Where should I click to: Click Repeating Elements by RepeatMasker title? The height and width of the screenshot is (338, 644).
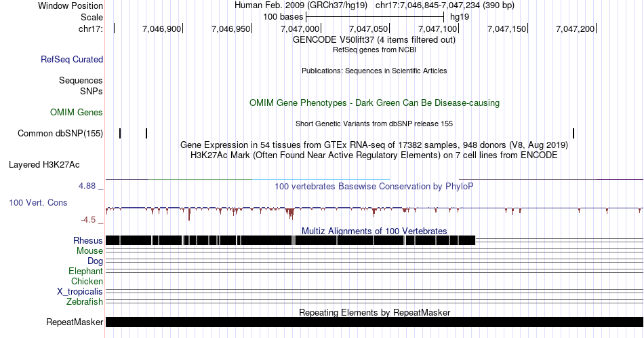374,312
